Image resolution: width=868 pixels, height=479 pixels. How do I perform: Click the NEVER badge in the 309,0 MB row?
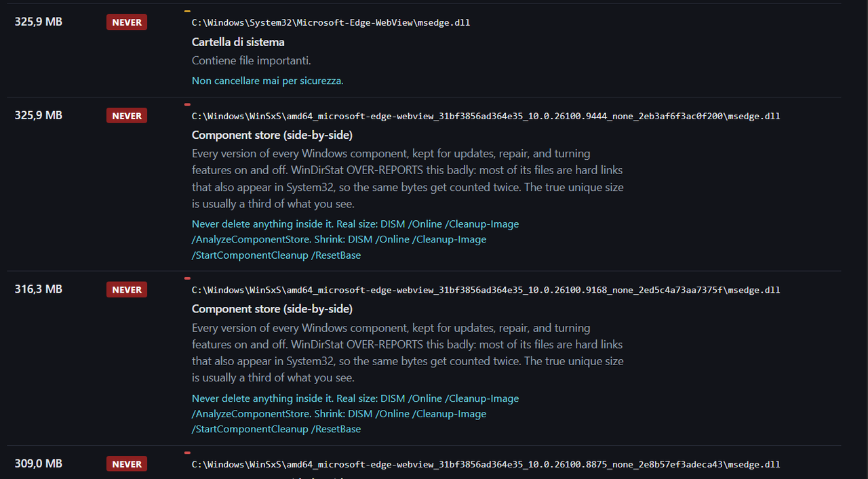[127, 464]
